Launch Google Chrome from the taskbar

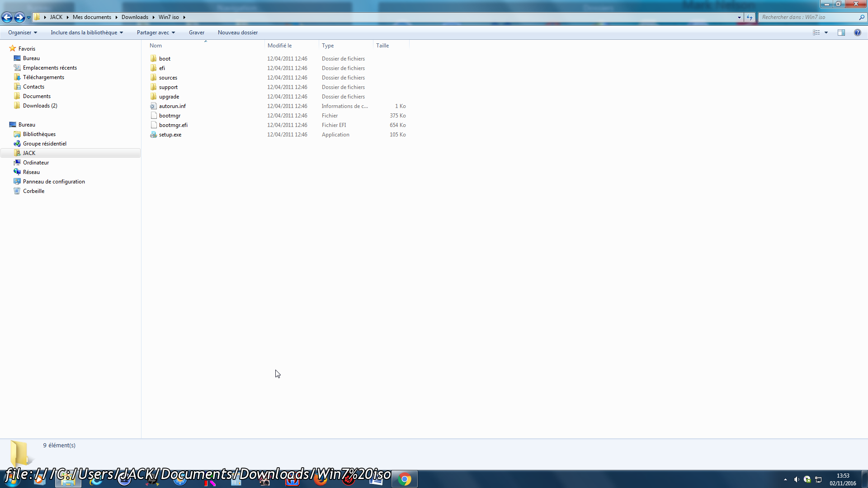click(405, 480)
